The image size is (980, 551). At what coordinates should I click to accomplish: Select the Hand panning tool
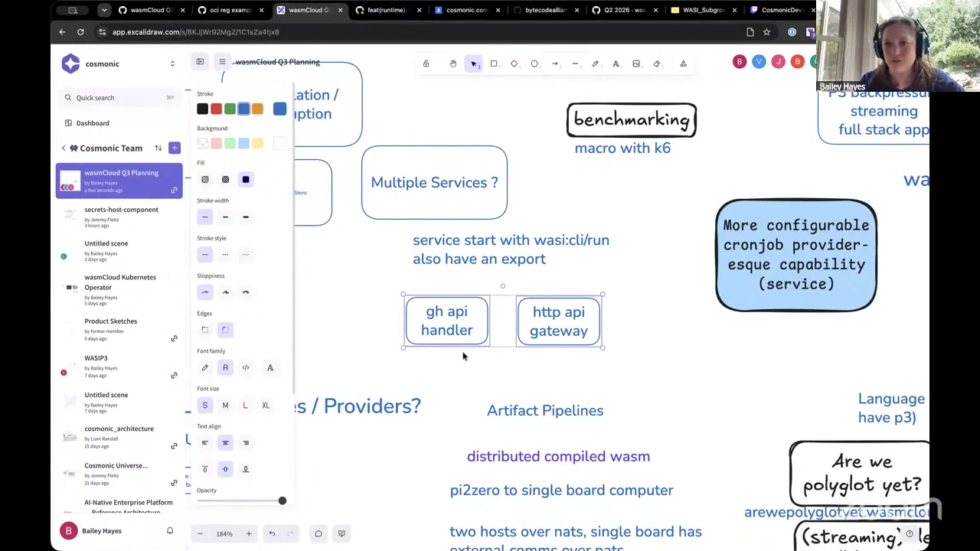click(453, 64)
